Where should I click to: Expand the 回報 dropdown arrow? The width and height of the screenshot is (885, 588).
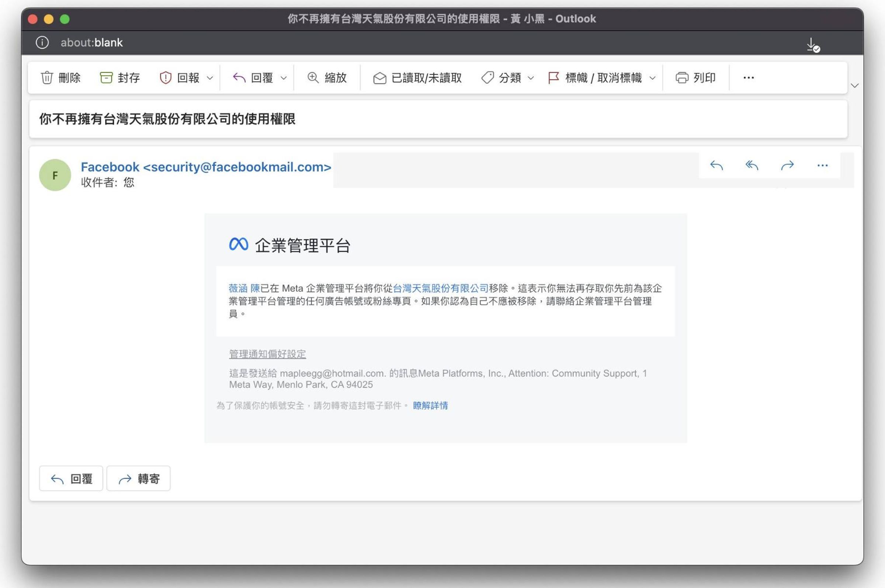(210, 78)
